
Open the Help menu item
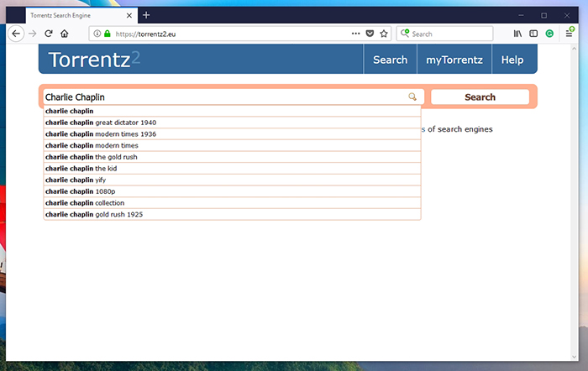point(512,60)
